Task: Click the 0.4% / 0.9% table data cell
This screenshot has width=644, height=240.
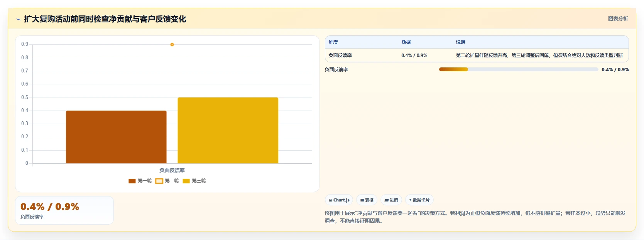Action: 414,55
